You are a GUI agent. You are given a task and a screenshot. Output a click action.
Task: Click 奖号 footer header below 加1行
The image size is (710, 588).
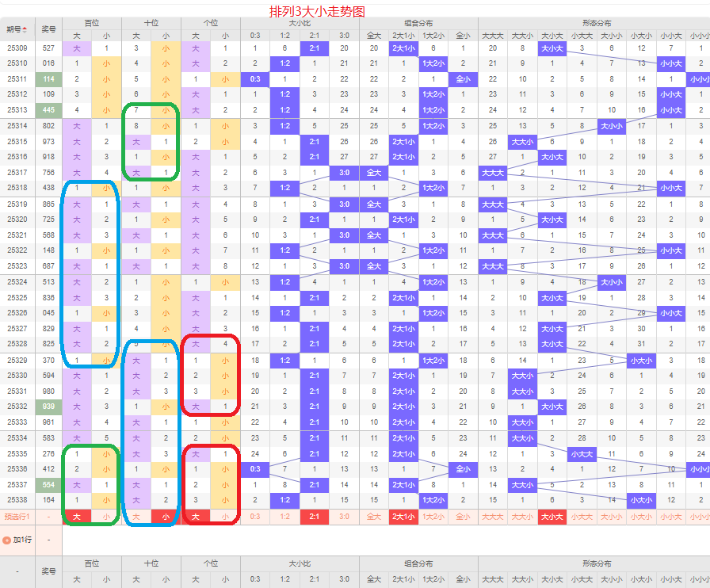[x=48, y=571]
